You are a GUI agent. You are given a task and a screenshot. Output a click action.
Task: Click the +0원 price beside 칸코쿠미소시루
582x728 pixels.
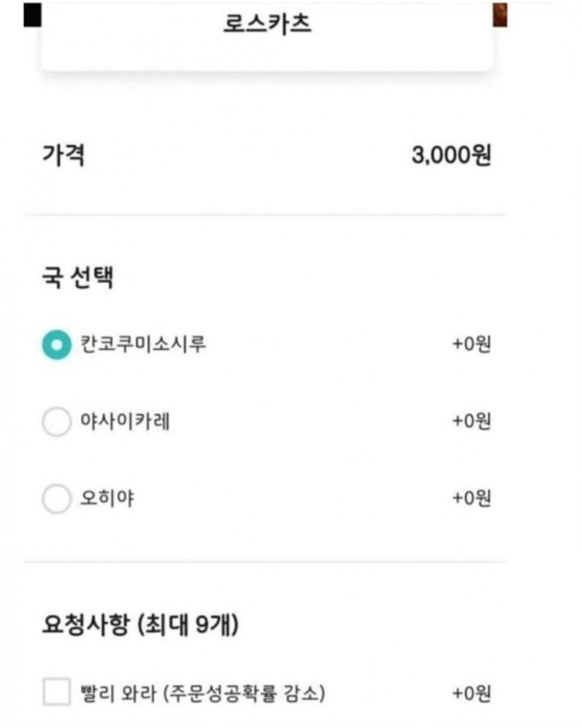[471, 344]
